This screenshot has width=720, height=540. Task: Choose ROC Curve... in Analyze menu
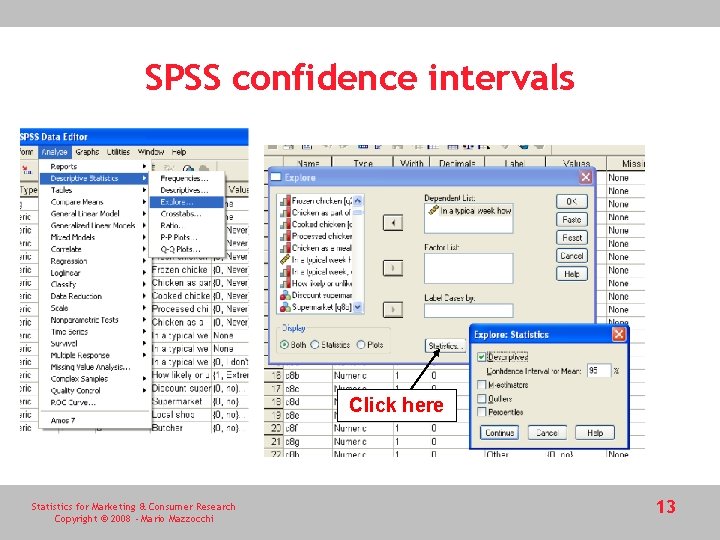pyautogui.click(x=94, y=403)
